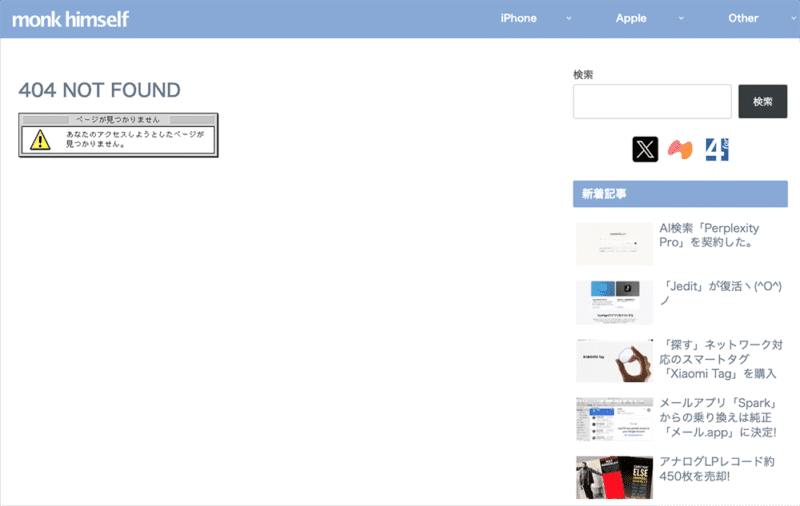Click the blue number 4 icon
This screenshot has height=506, width=800.
click(716, 150)
